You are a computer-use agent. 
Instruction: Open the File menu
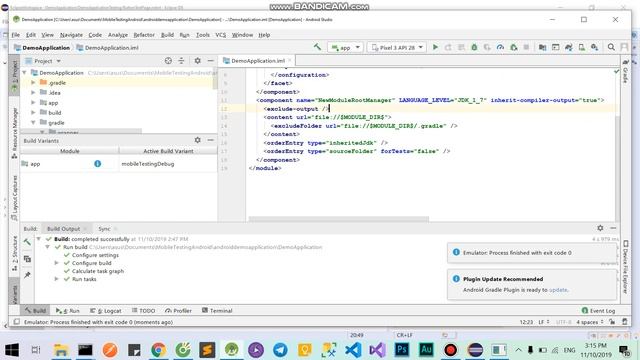click(16, 35)
